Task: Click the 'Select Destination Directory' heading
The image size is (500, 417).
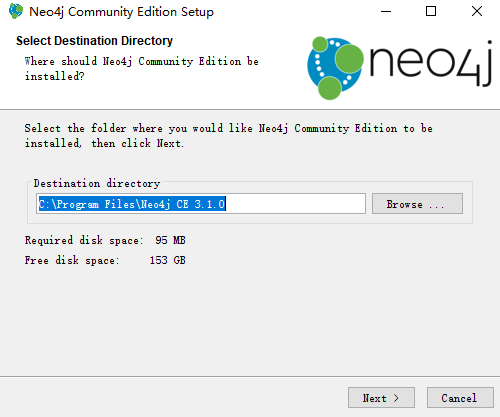Action: [x=94, y=41]
